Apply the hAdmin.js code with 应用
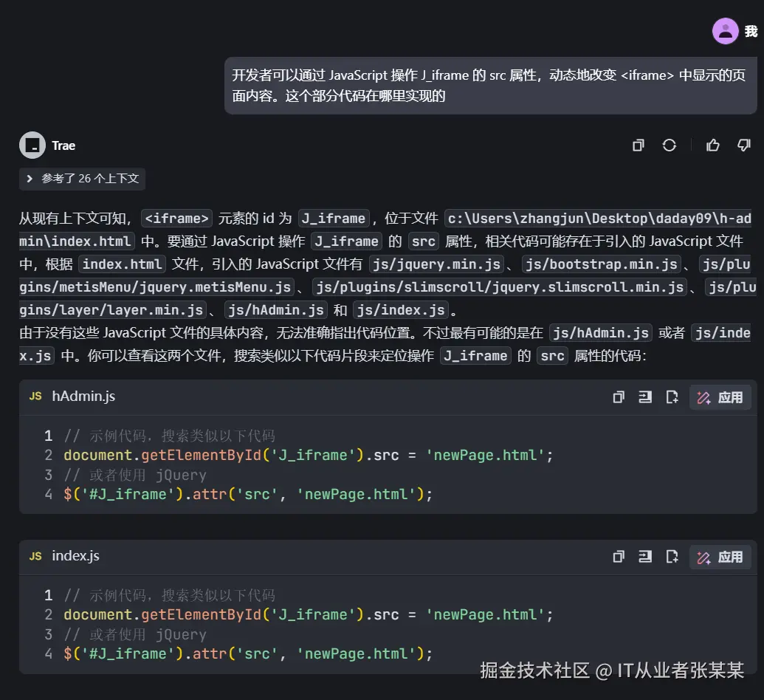 [720, 397]
